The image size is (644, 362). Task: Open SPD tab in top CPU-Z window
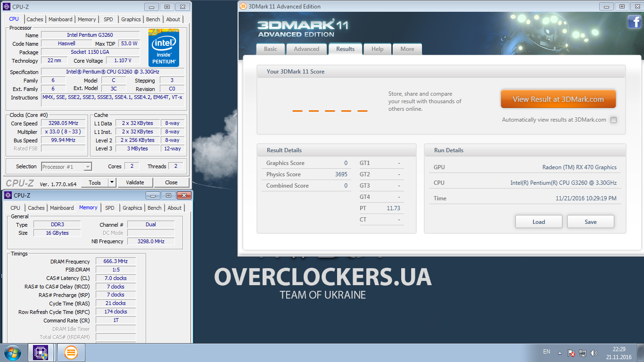108,19
